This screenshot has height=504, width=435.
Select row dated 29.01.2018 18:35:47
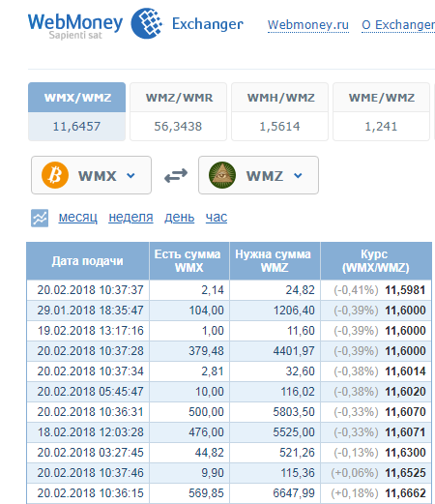[x=229, y=311]
